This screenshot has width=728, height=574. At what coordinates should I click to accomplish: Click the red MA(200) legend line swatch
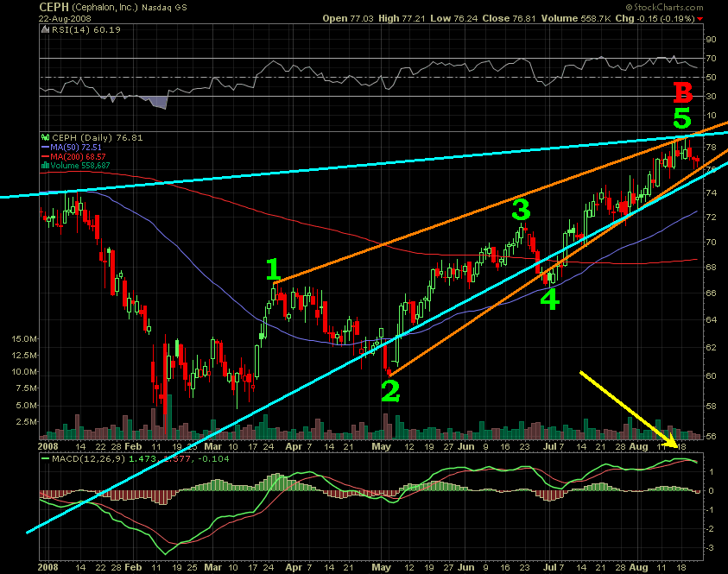coord(46,157)
